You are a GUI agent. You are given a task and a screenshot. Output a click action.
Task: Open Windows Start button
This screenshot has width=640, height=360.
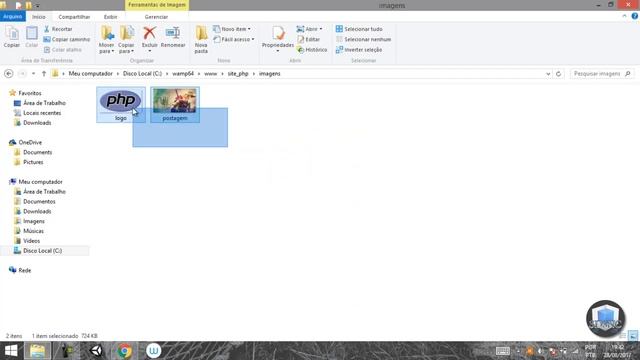11,351
